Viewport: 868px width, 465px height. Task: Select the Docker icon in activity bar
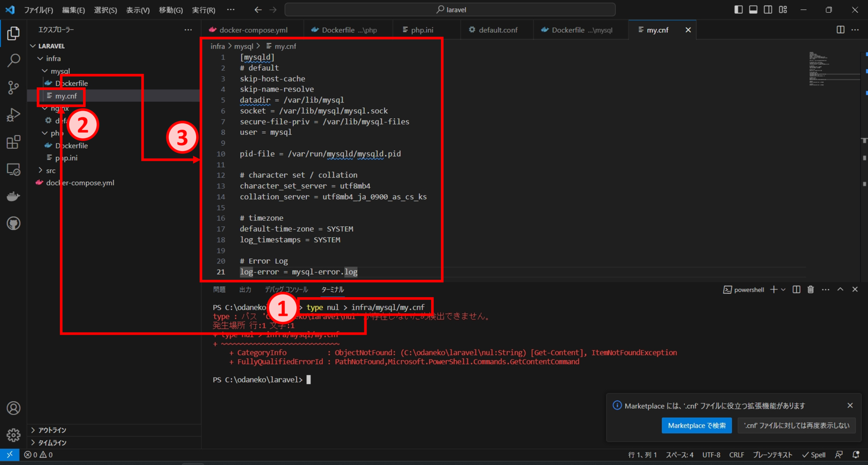pos(13,196)
